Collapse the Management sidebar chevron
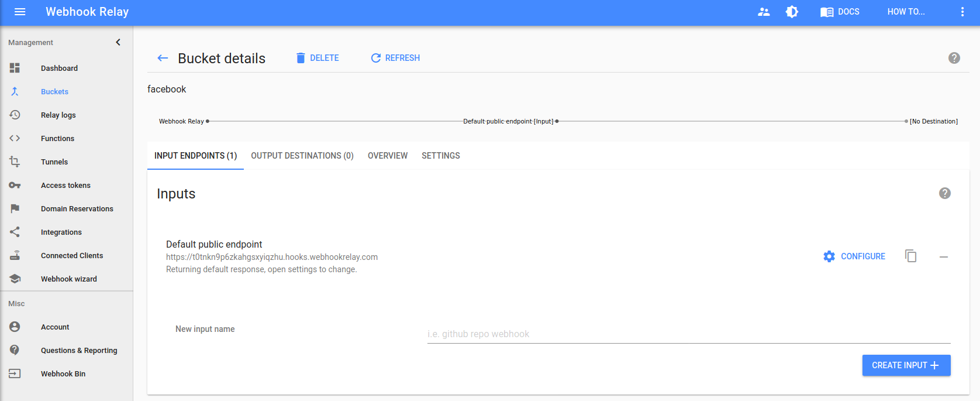This screenshot has height=401, width=980. point(118,42)
